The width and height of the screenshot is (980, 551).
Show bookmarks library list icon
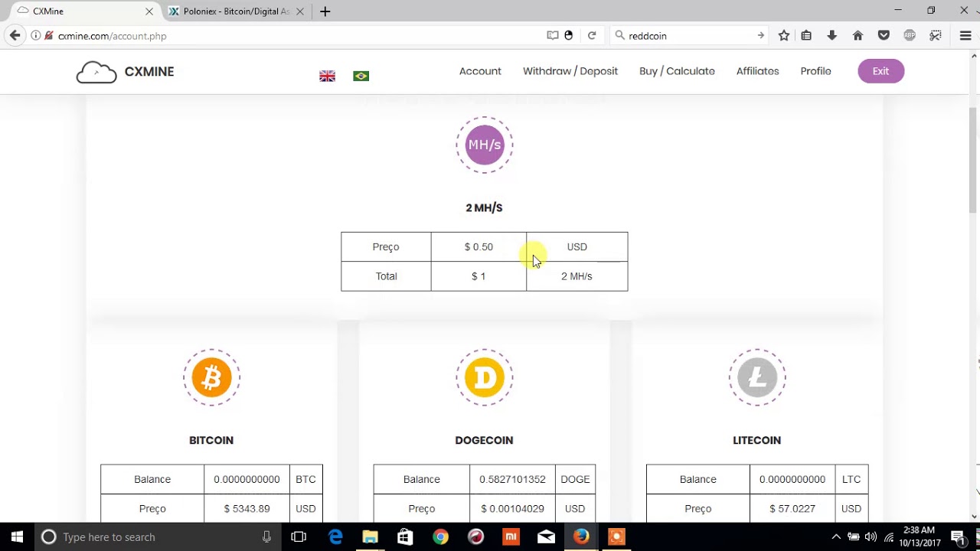806,35
